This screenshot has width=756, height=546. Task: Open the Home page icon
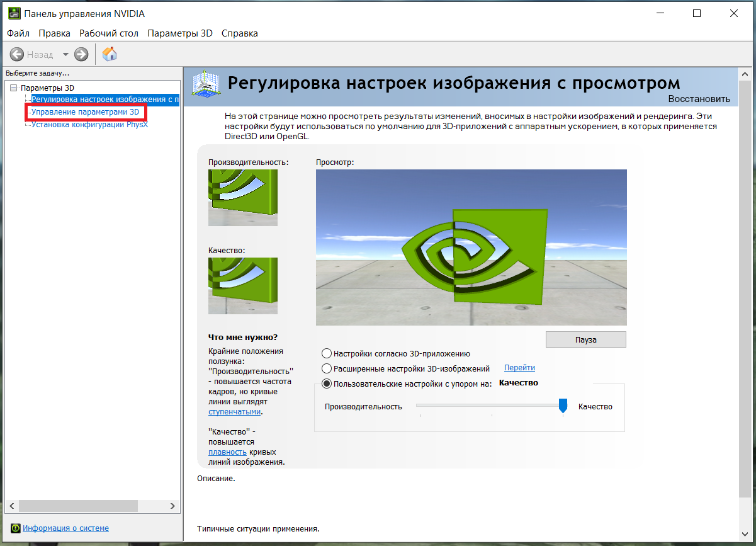(x=110, y=54)
